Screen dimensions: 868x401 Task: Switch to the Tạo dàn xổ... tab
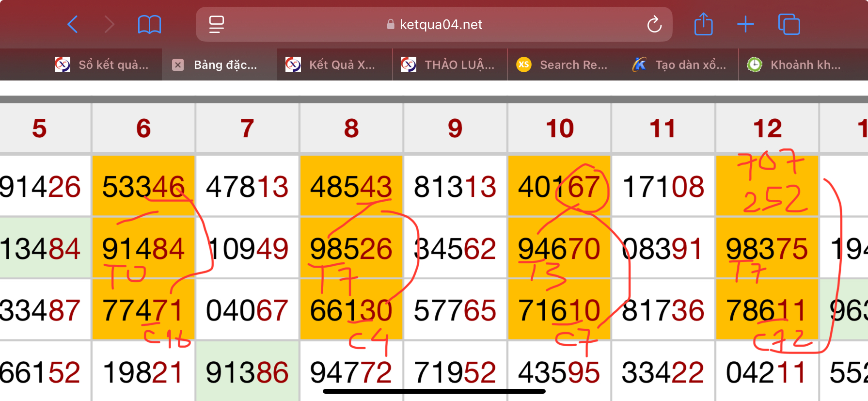(x=680, y=65)
